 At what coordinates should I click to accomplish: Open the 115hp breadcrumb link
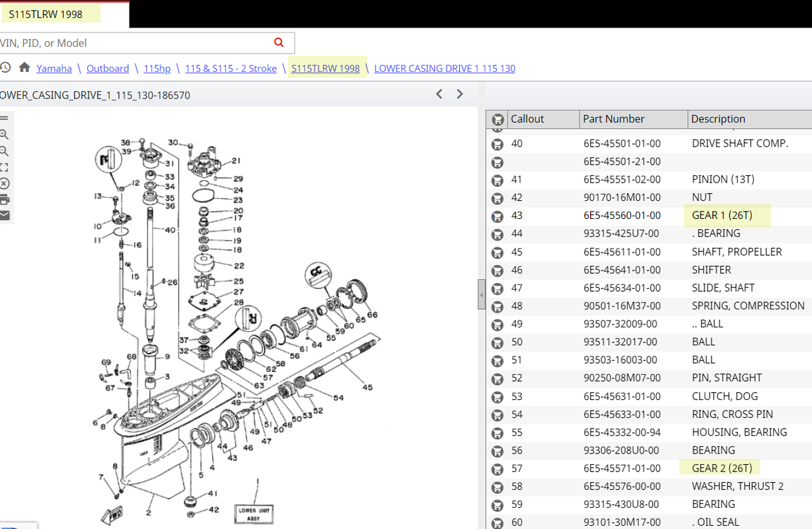click(157, 68)
